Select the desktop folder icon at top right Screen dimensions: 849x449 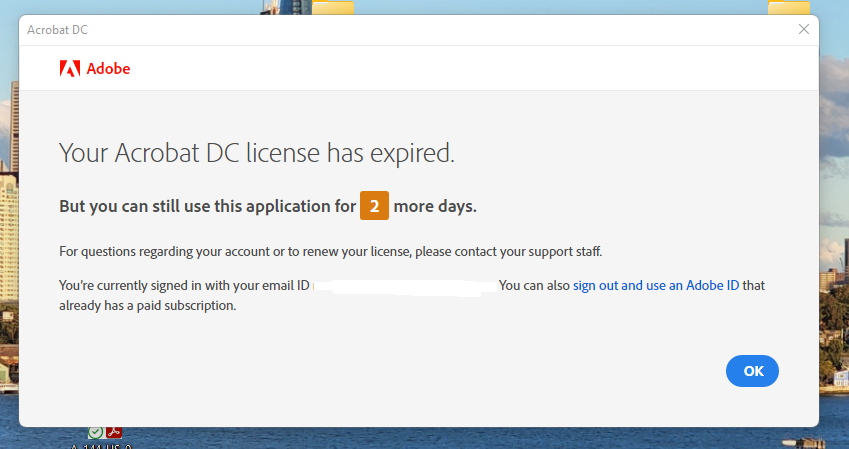(x=789, y=8)
